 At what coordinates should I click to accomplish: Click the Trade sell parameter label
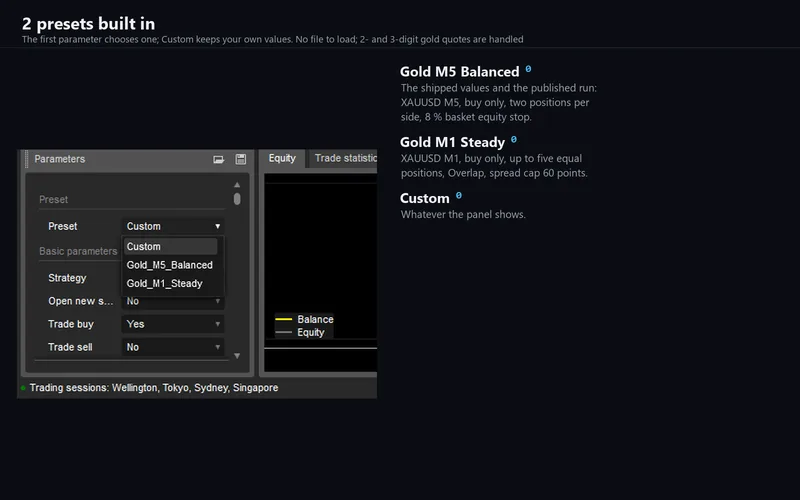click(70, 347)
